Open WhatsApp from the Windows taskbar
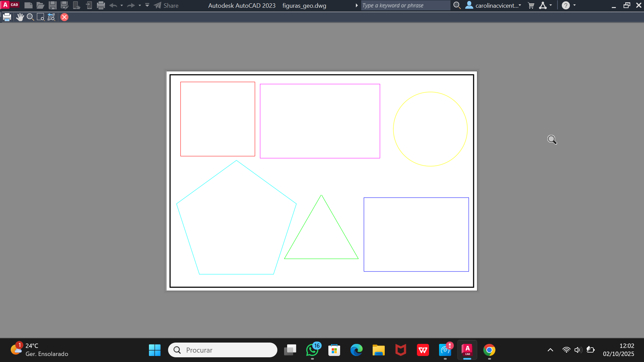The height and width of the screenshot is (362, 644). [x=312, y=350]
